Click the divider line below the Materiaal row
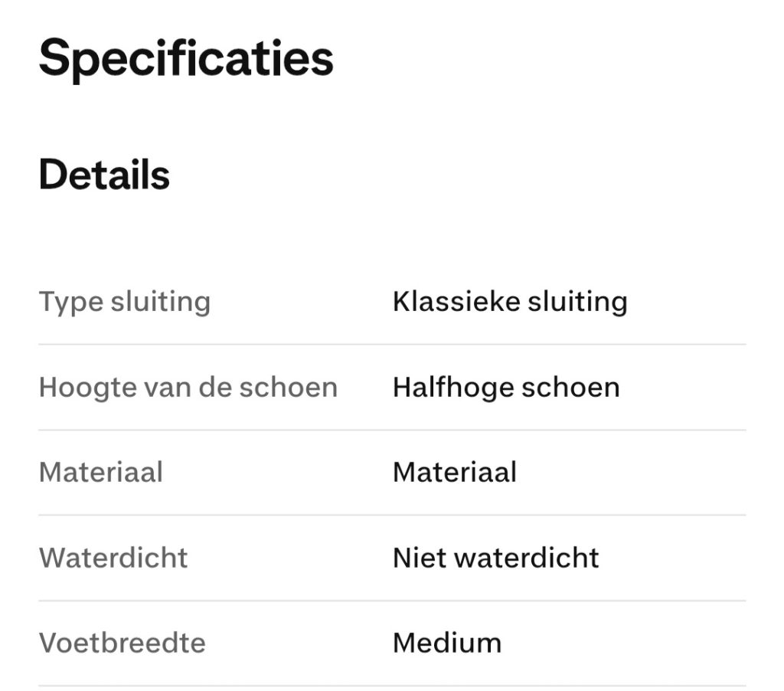The height and width of the screenshot is (691, 784). [x=392, y=515]
